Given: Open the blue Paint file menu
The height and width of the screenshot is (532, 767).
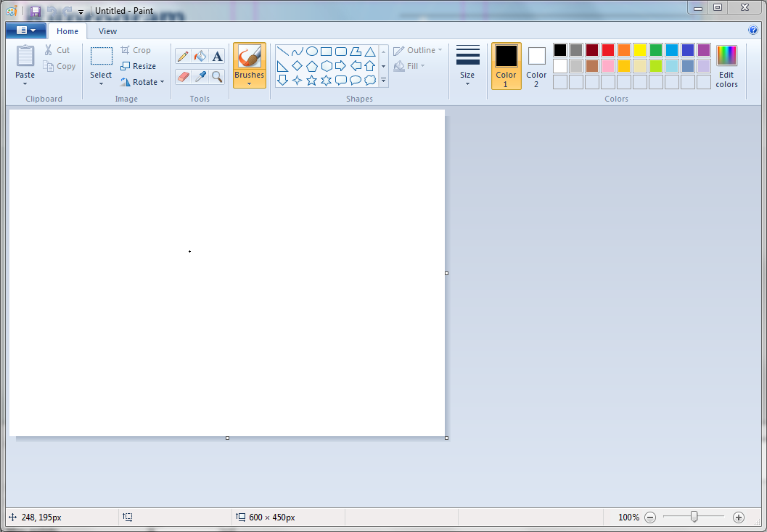Looking at the screenshot, I should [x=25, y=30].
